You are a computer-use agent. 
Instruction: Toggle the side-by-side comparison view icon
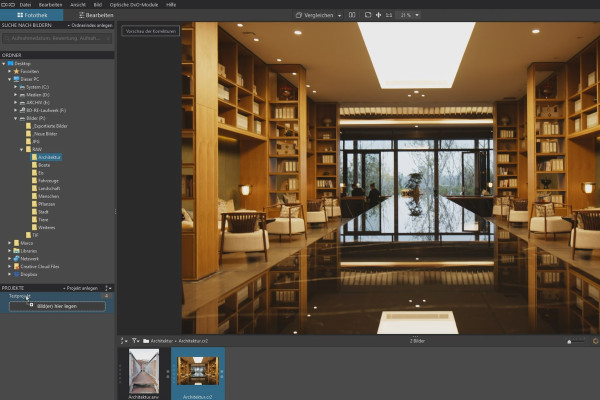click(x=352, y=15)
